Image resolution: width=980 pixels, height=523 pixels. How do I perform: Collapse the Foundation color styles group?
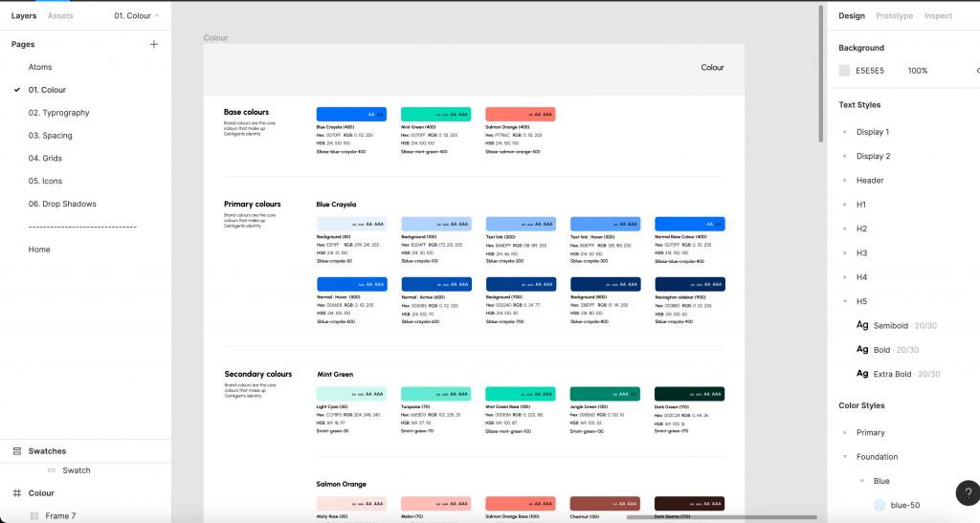[x=844, y=457]
